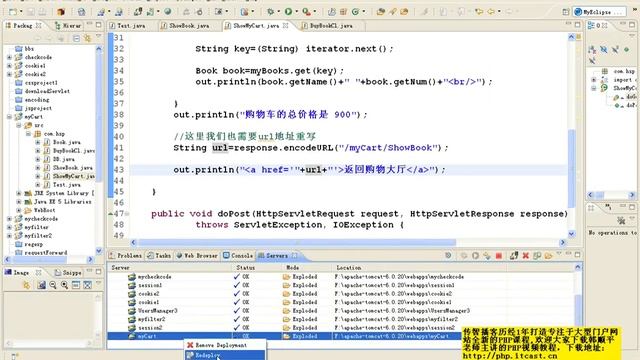
Task: Click the zoom in icon in Image view
Action: [64, 285]
